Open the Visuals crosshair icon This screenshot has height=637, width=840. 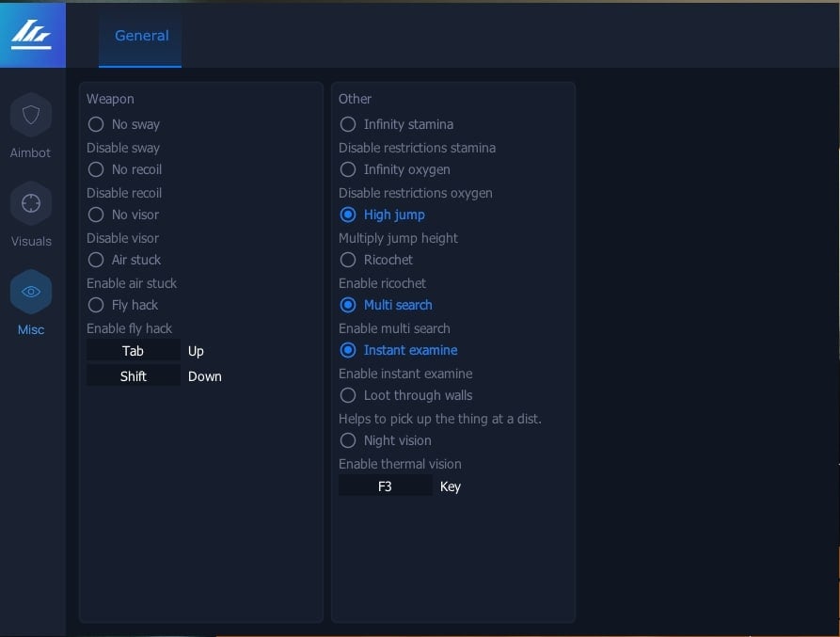[x=31, y=204]
